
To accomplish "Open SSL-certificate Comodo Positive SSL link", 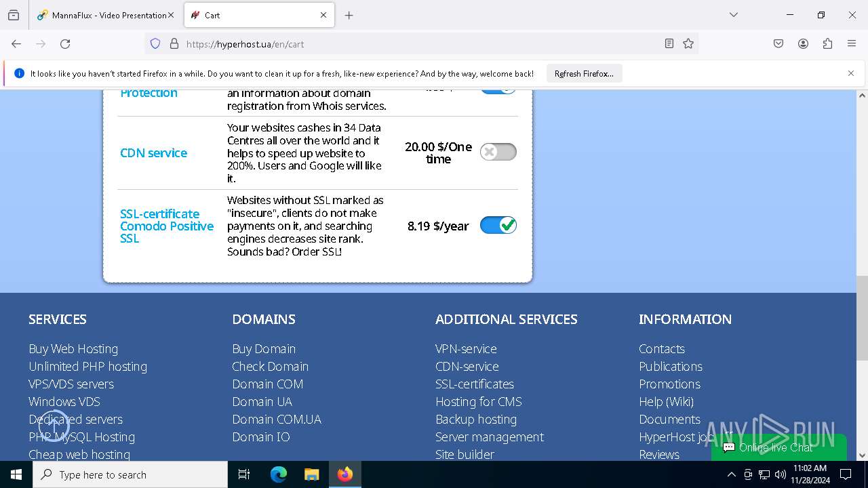I will point(167,226).
